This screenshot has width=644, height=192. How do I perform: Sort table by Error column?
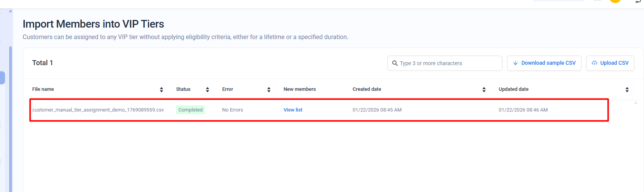(269, 90)
